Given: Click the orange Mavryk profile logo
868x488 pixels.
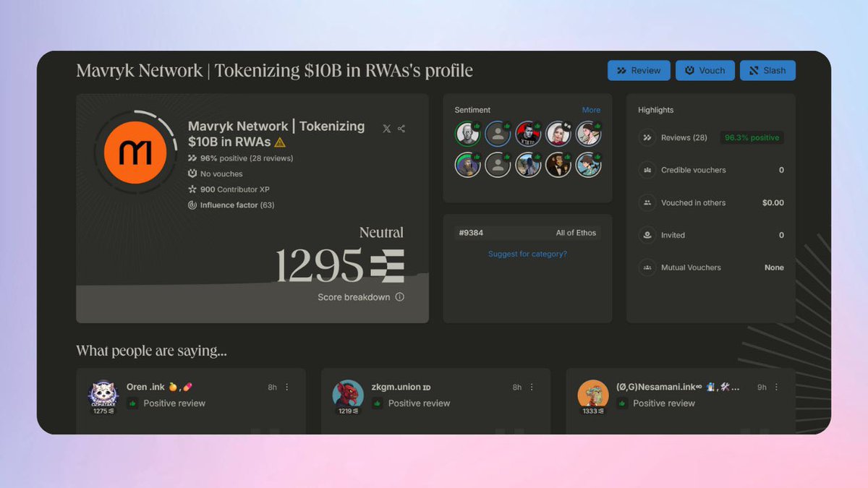Looking at the screenshot, I should click(136, 153).
